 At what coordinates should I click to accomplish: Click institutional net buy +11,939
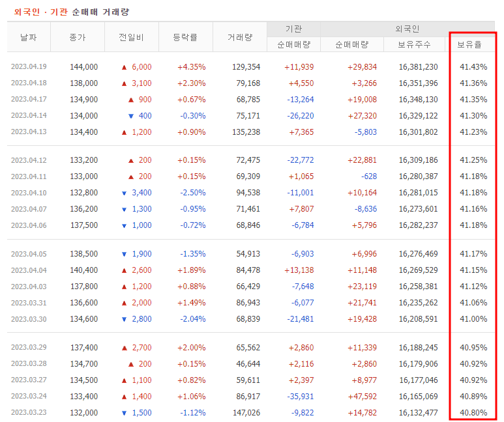299,67
